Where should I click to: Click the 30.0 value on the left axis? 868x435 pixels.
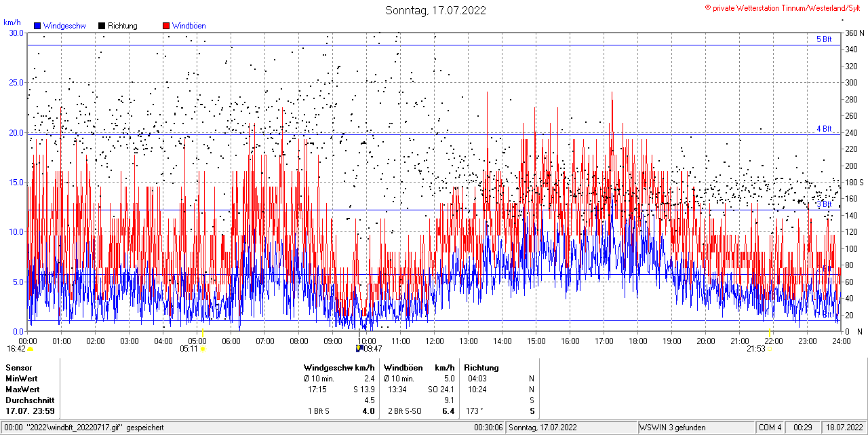(16, 33)
